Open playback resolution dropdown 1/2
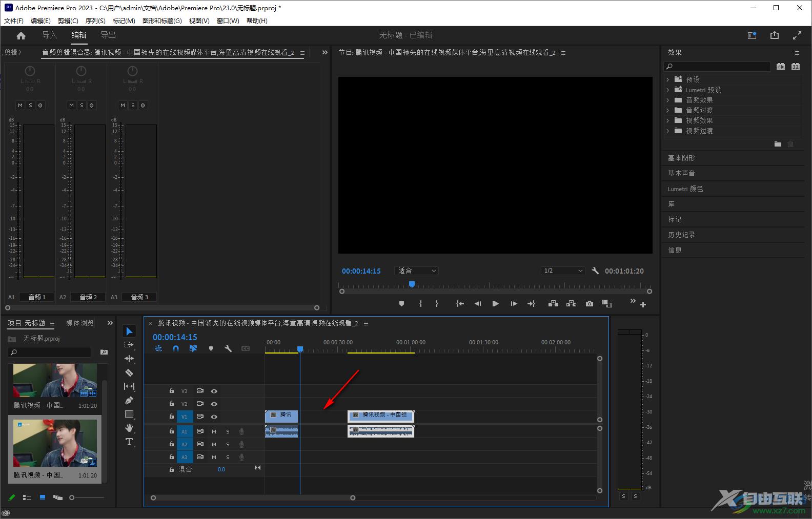This screenshot has width=812, height=519. pyautogui.click(x=563, y=271)
